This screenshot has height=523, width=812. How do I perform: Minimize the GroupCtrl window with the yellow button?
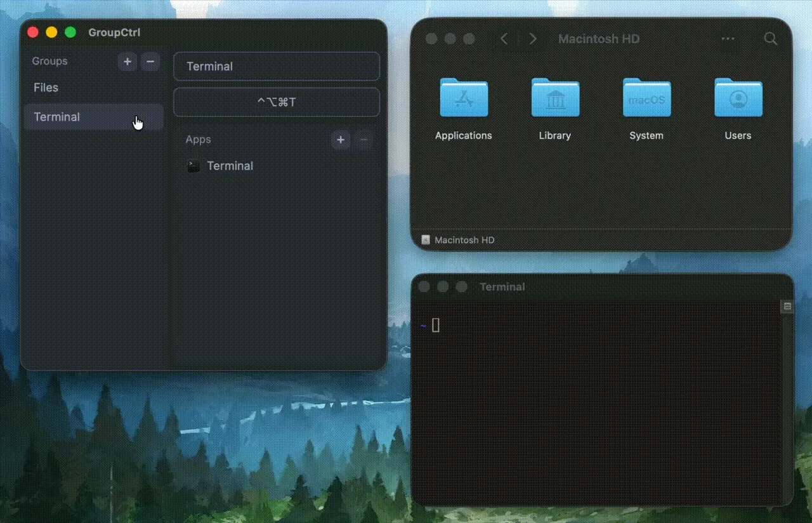(x=52, y=32)
